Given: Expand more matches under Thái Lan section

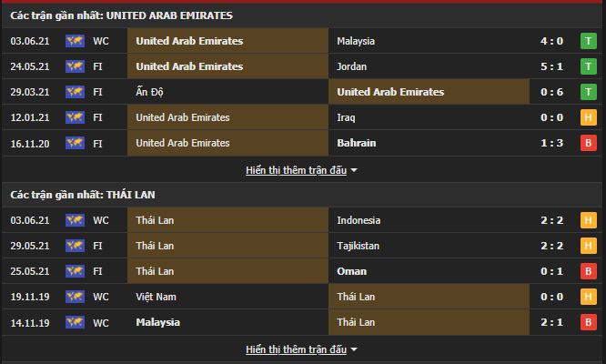Looking at the screenshot, I should 297,349.
